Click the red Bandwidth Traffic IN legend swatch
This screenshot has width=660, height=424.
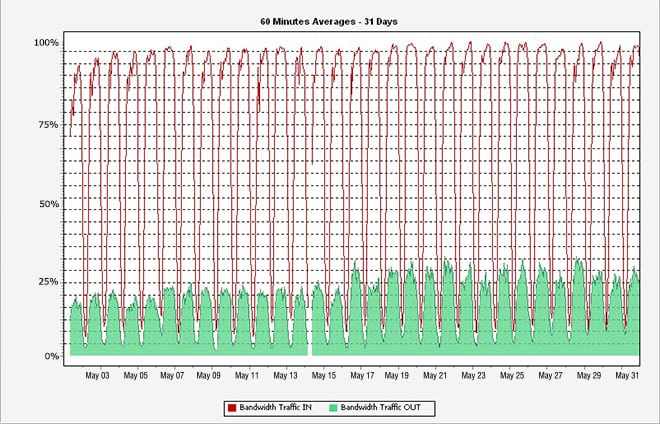click(x=232, y=408)
